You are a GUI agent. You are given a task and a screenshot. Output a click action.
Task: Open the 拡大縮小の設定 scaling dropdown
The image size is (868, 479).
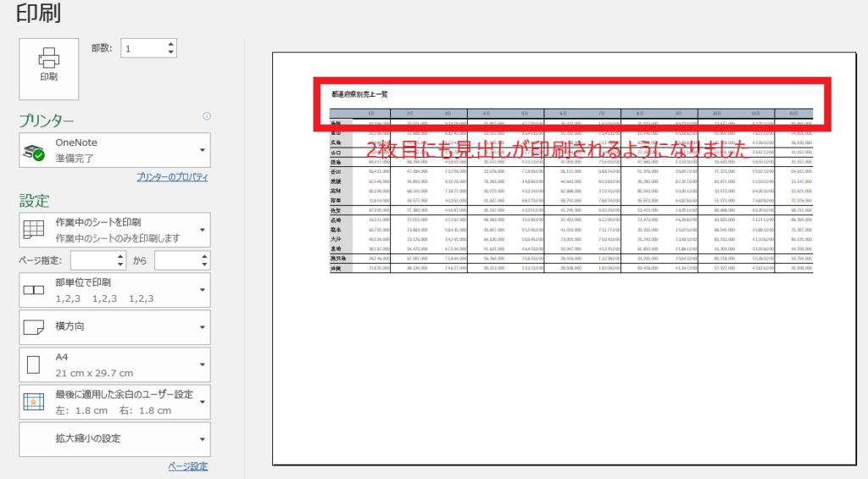tap(114, 439)
